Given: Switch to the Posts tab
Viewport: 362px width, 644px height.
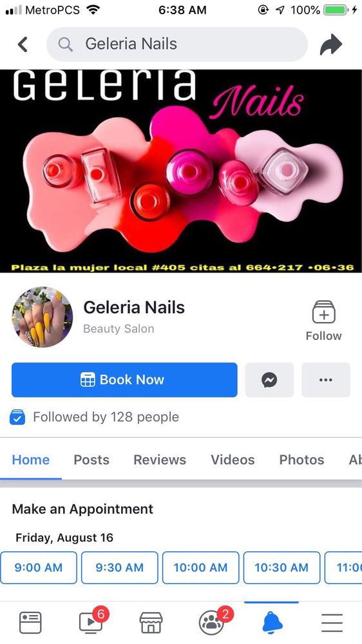Looking at the screenshot, I should (91, 460).
